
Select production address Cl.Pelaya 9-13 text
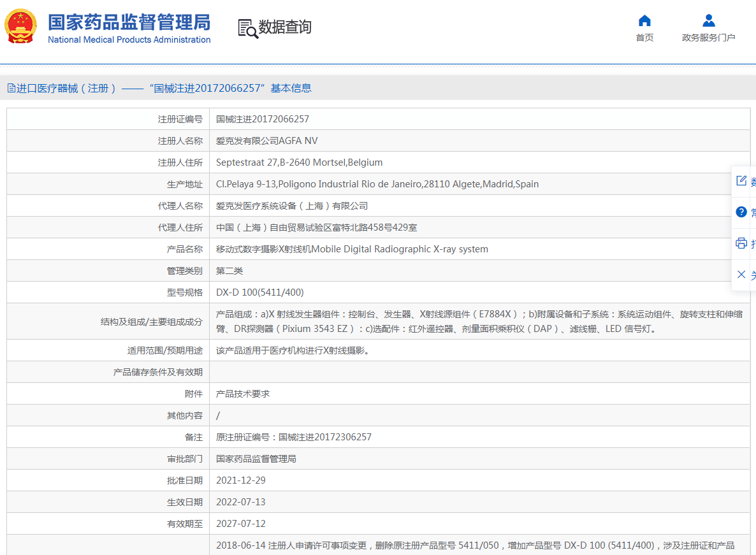point(377,184)
